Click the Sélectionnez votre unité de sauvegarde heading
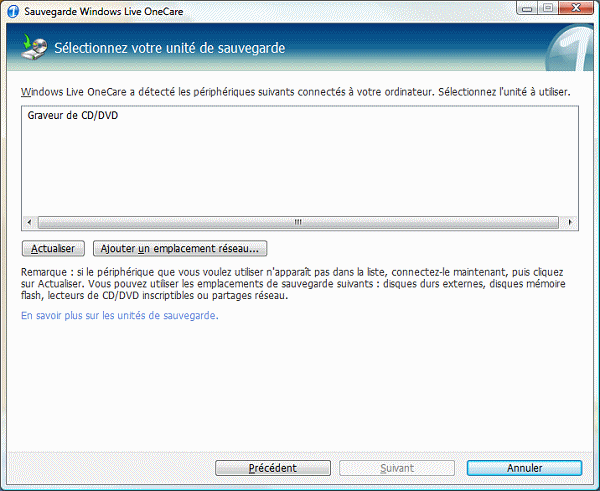 (x=169, y=47)
